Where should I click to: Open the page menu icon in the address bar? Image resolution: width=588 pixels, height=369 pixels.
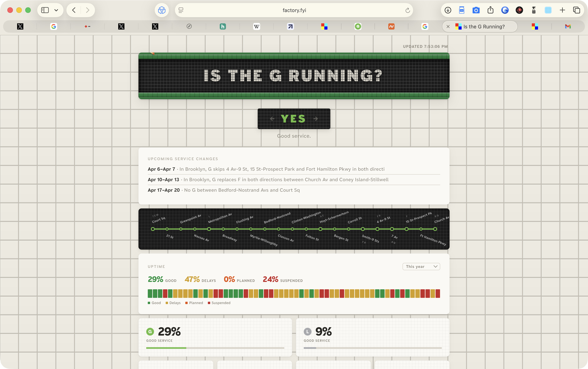coord(181,10)
